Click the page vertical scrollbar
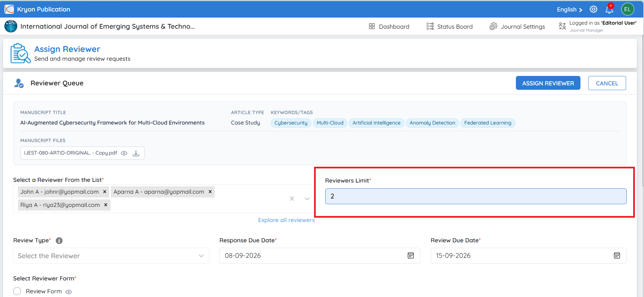The height and width of the screenshot is (297, 644). 642,111
